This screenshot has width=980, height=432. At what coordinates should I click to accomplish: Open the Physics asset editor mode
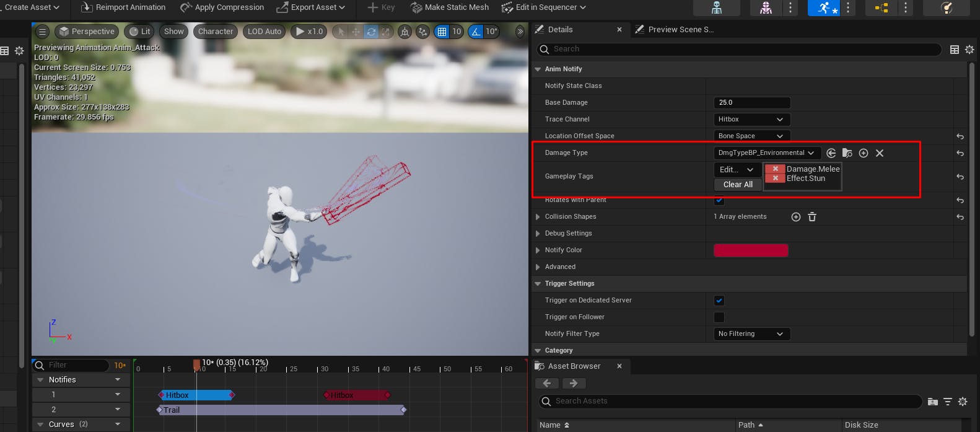(x=946, y=8)
